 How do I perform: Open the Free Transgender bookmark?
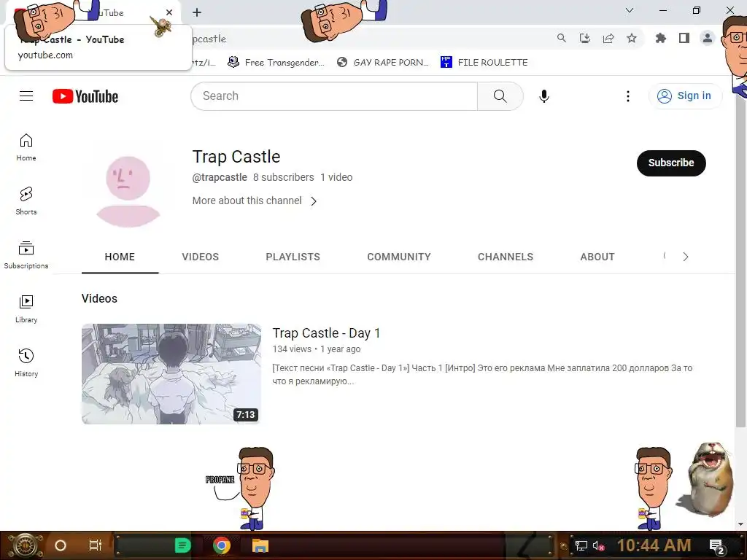276,63
